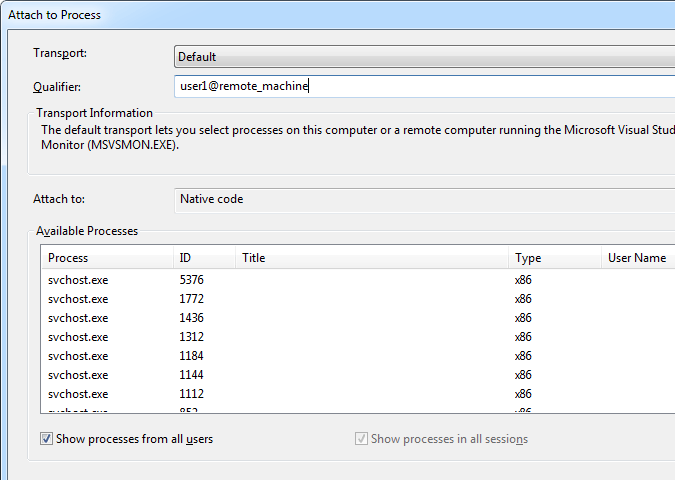Select svchost.exe process with ID 1312
Image resolution: width=675 pixels, height=480 pixels.
tap(358, 337)
